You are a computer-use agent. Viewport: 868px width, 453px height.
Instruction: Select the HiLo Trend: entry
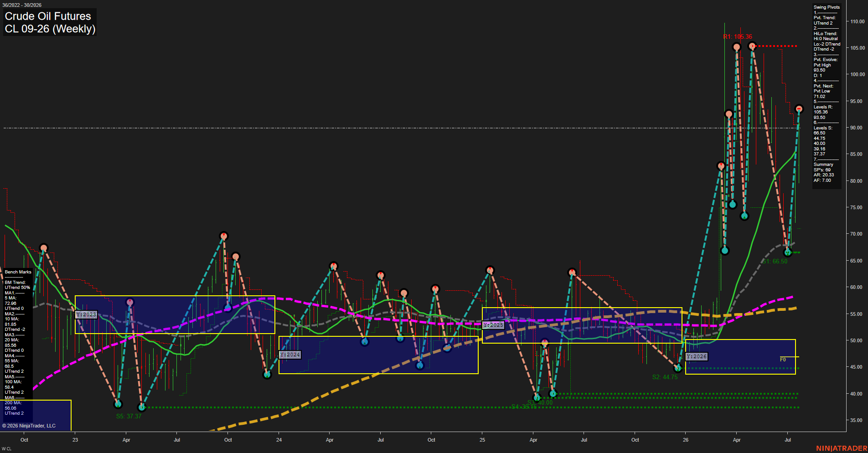coord(826,34)
